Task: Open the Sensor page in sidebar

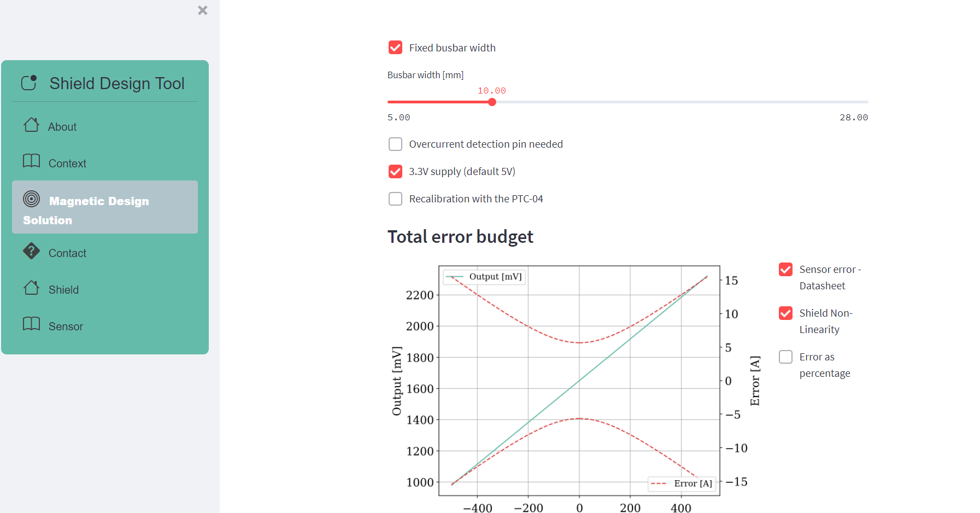Action: pos(66,327)
